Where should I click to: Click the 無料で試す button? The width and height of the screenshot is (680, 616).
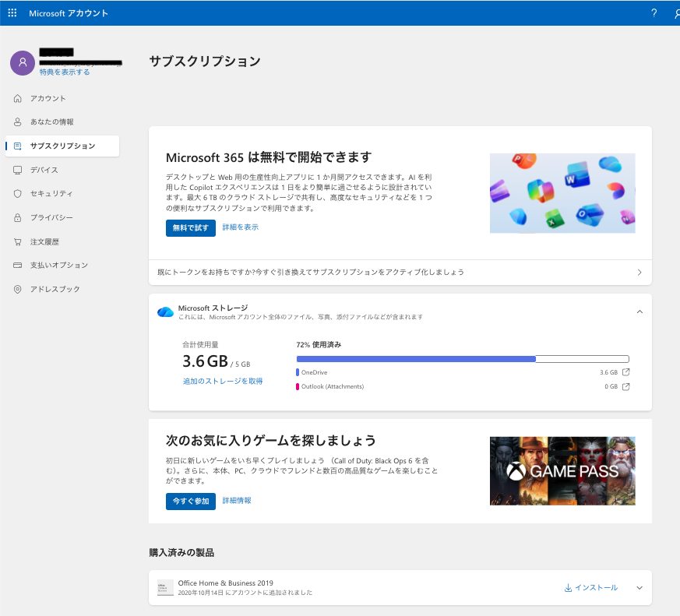[x=190, y=228]
